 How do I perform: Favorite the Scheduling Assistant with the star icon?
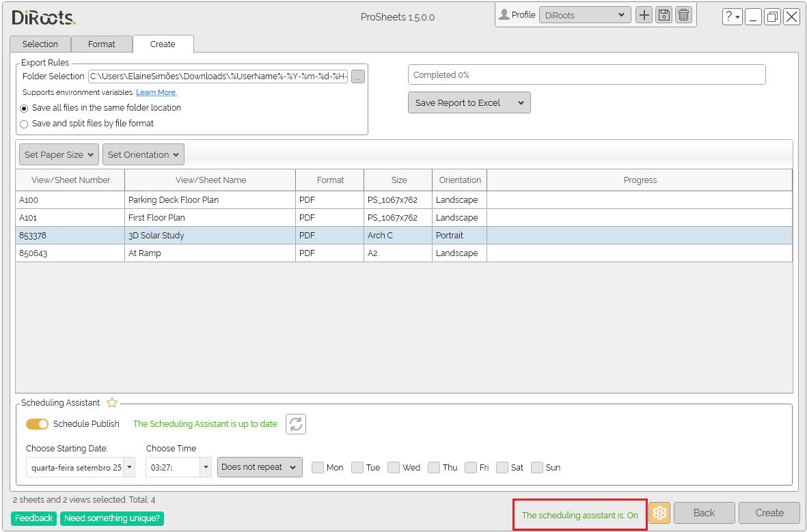click(x=111, y=402)
